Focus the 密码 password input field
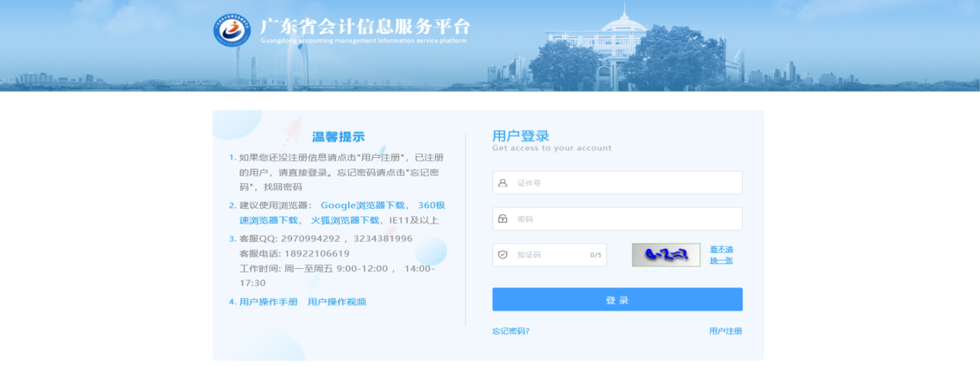Screen dimensions: 980x366 [x=624, y=219]
